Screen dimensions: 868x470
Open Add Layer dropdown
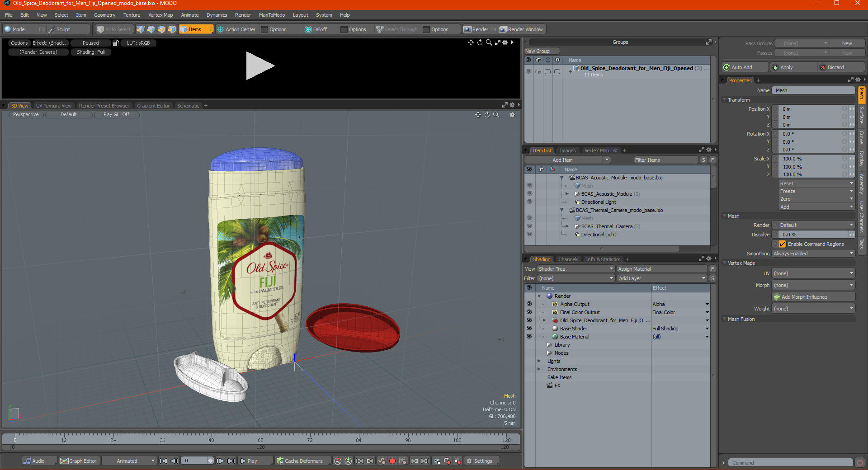pos(662,278)
